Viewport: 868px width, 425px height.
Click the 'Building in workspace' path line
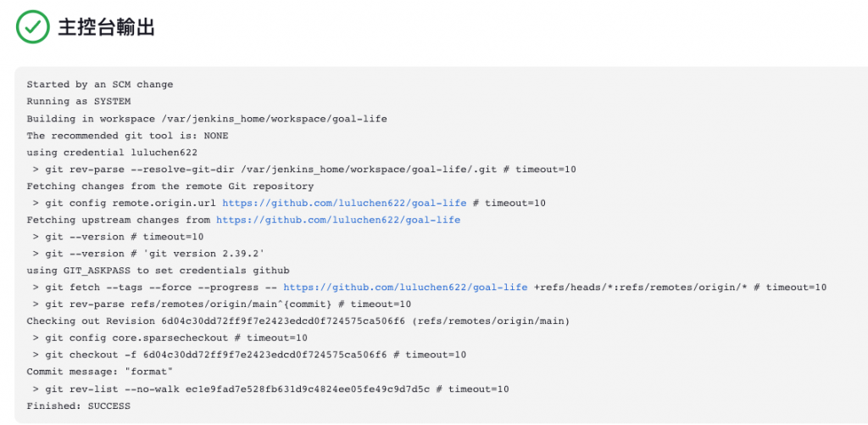coord(207,119)
